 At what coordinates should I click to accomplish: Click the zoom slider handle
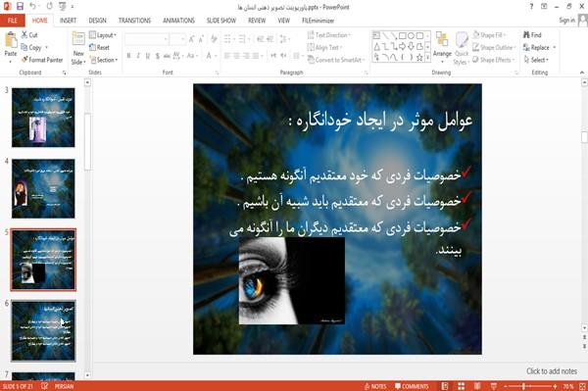(x=523, y=386)
